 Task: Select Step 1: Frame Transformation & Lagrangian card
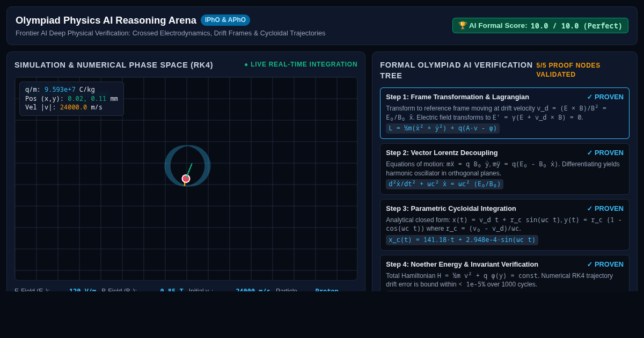point(504,113)
